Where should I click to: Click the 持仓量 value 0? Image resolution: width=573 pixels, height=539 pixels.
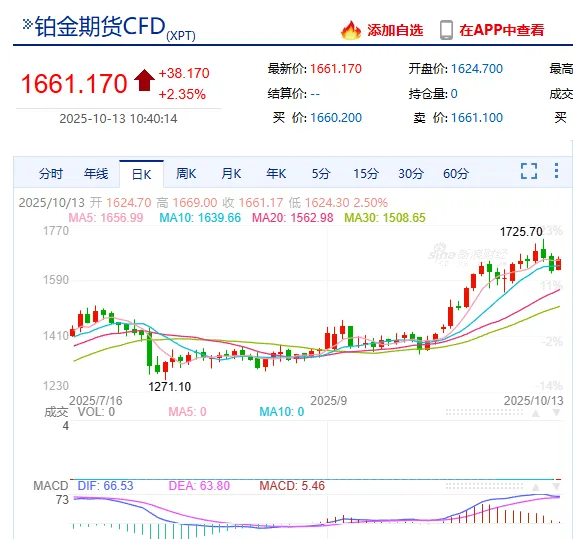coord(454,94)
